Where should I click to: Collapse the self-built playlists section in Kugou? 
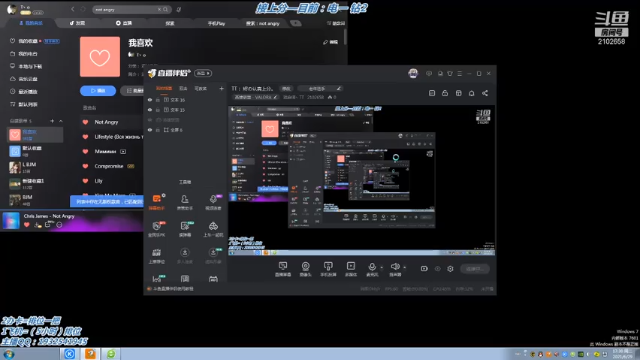click(x=61, y=121)
